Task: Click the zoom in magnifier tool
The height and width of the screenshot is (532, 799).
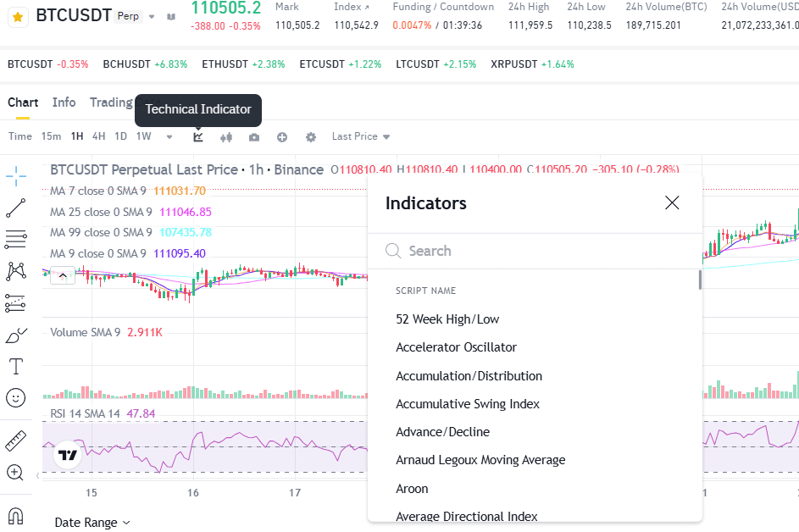Action: pyautogui.click(x=14, y=473)
